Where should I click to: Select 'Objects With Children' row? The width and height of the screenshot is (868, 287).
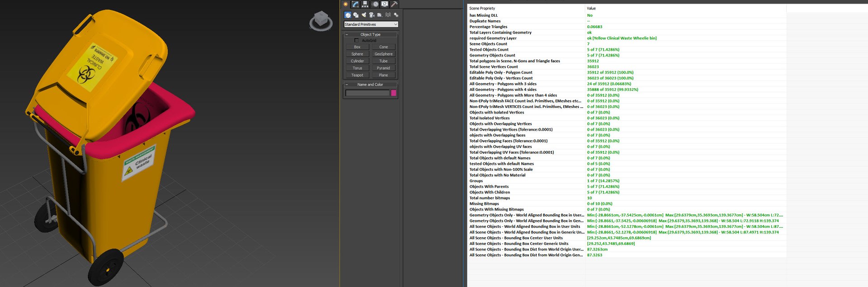626,193
